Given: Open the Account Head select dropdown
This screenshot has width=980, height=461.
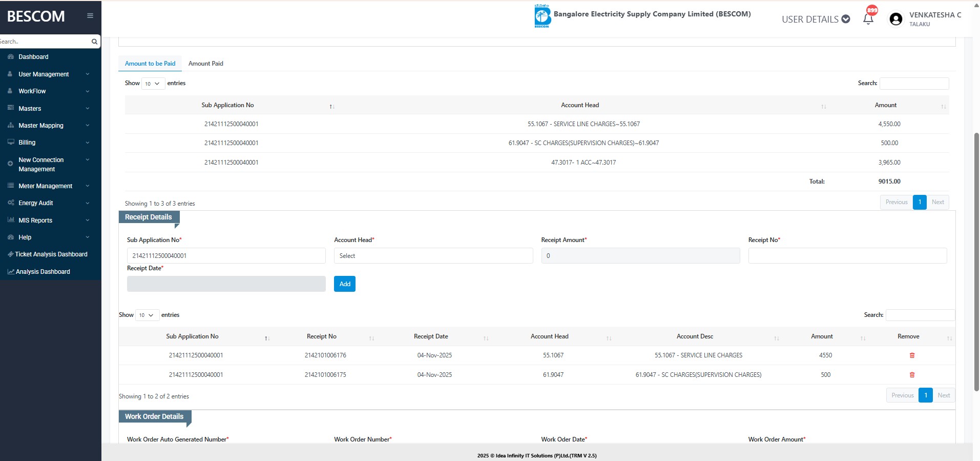Looking at the screenshot, I should coord(433,256).
